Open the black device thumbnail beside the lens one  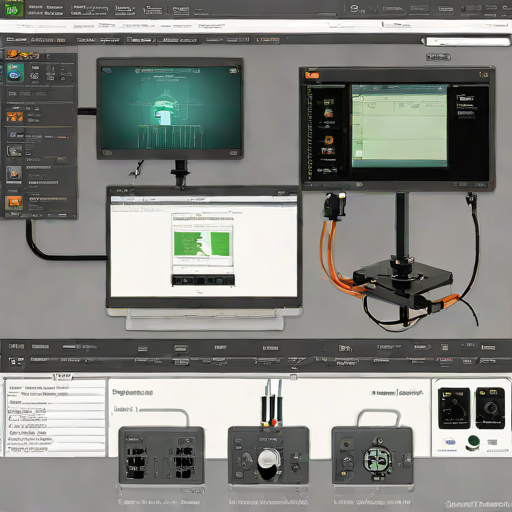point(454,408)
